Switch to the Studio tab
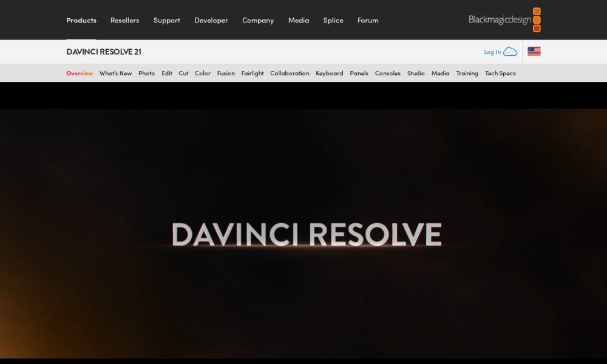 [x=416, y=73]
